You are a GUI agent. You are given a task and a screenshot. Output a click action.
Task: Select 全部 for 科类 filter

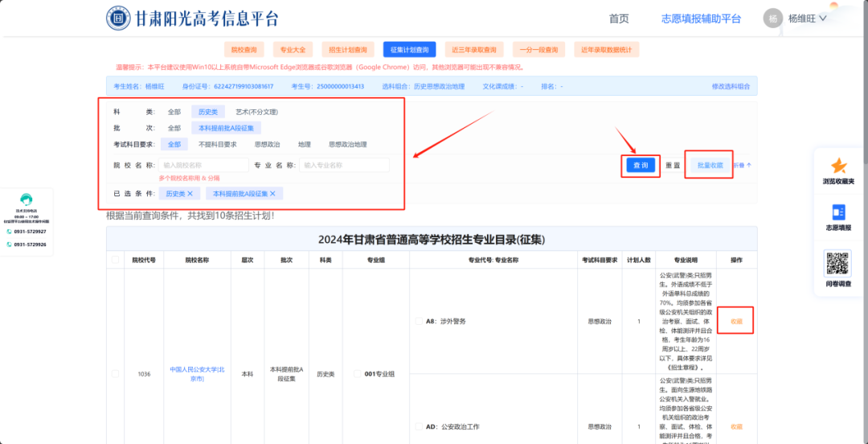pos(174,112)
